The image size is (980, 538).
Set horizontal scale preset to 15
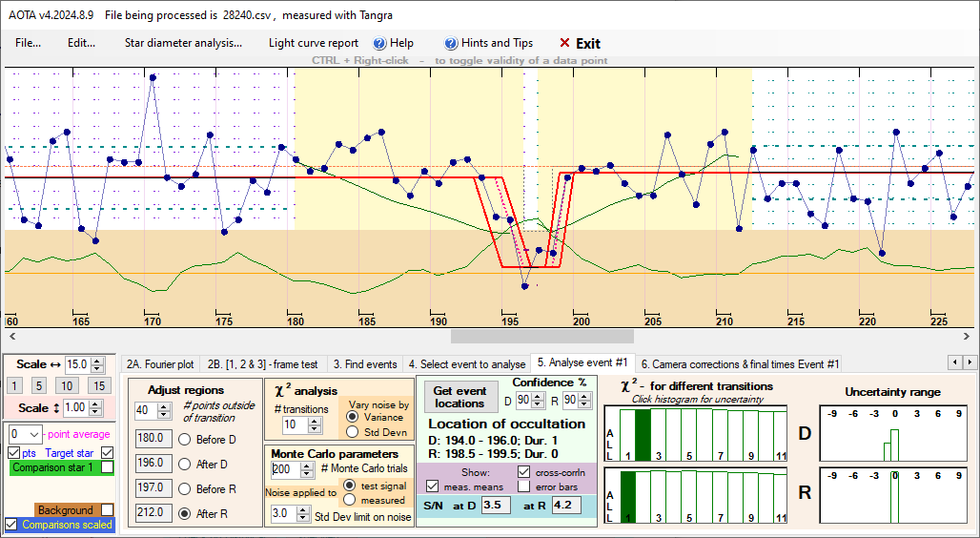point(99,385)
